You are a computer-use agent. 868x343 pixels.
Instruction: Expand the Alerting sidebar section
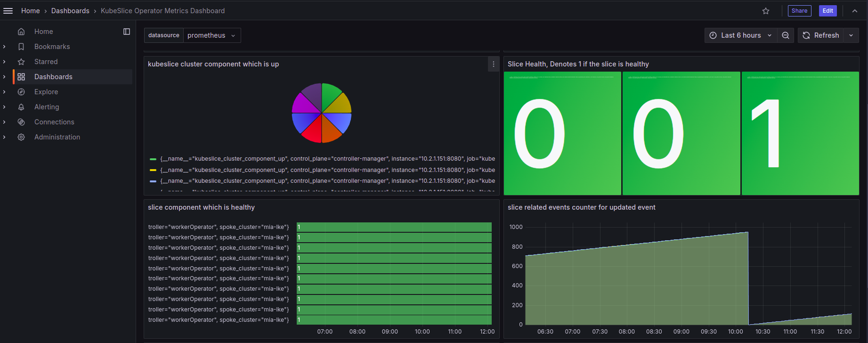pyautogui.click(x=4, y=107)
